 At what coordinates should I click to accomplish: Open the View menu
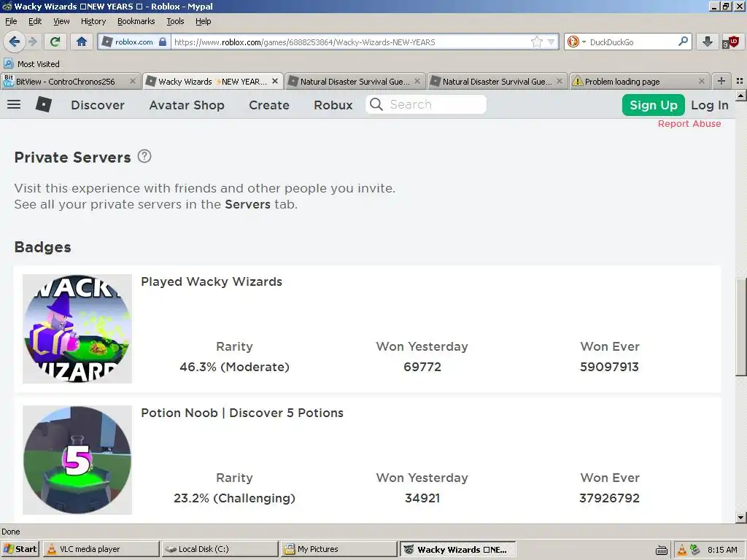tap(61, 21)
